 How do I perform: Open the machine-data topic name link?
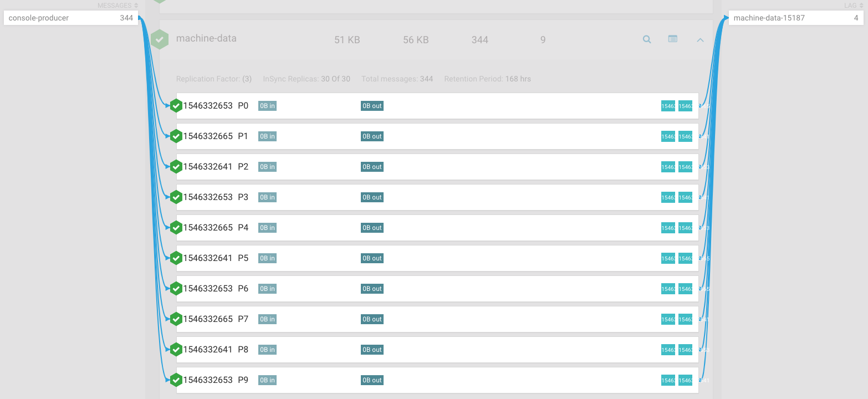coord(206,39)
